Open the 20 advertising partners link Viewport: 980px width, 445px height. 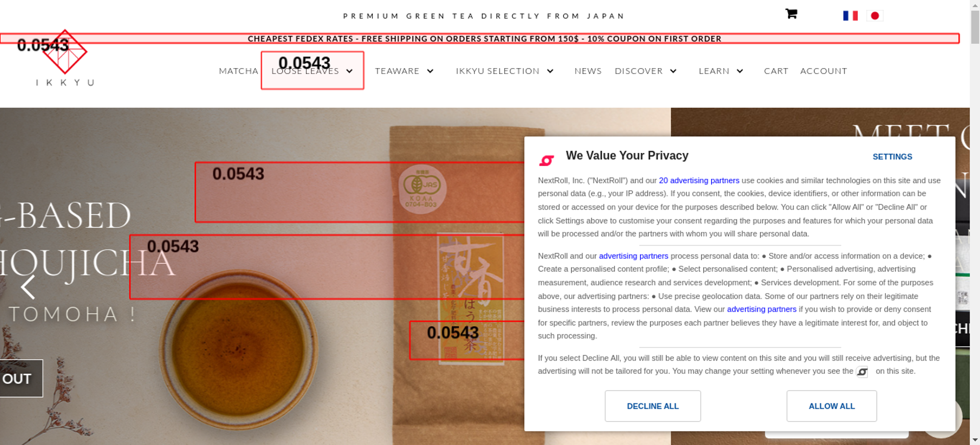[x=699, y=180]
